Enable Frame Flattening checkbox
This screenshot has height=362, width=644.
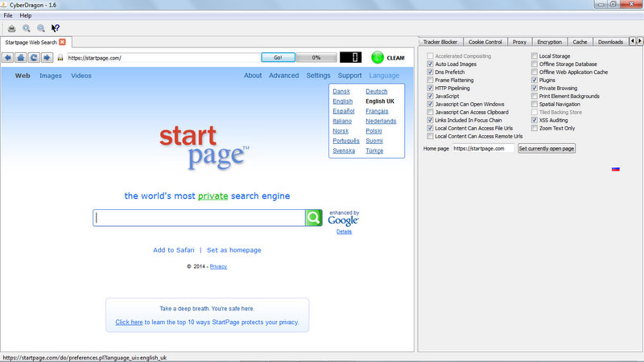(430, 80)
